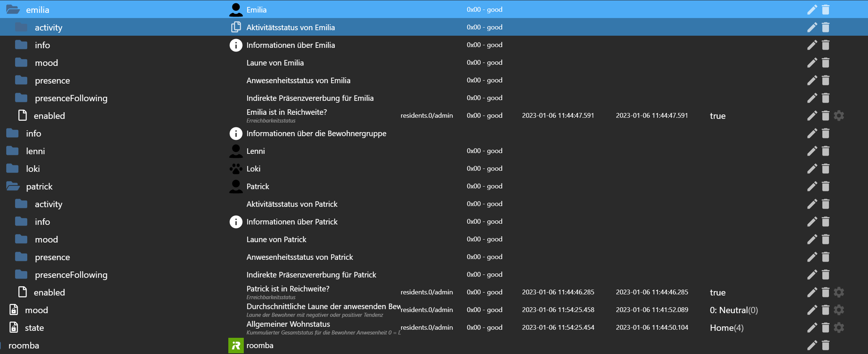
Task: Copy the Aktivitätsstatus von Emilia entry
Action: tap(236, 27)
